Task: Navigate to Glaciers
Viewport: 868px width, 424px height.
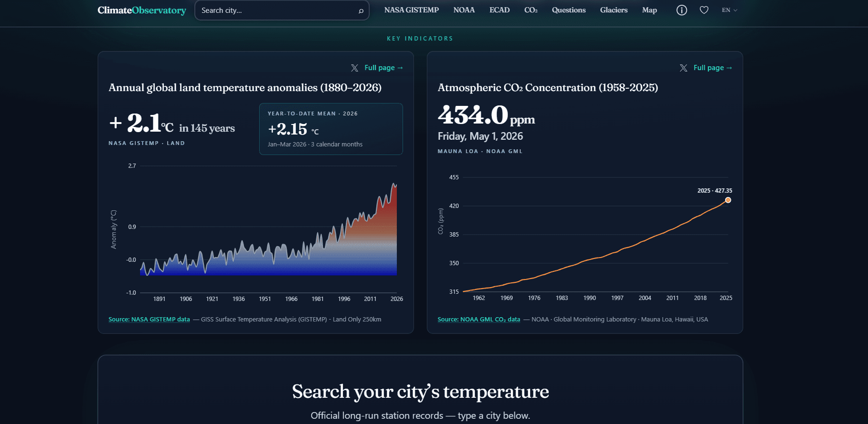Action: pos(614,10)
